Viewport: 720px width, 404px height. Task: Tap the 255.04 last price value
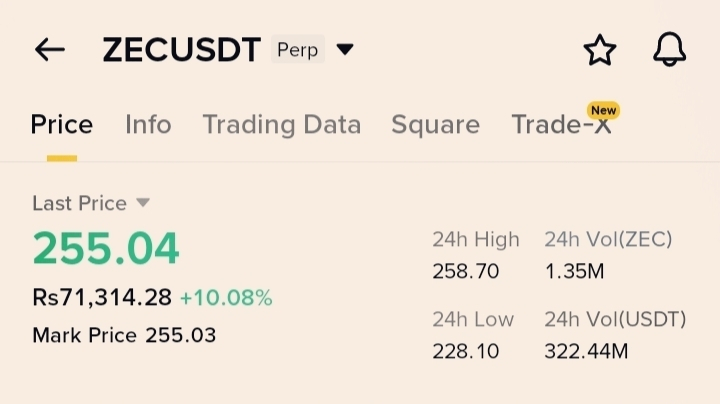click(x=106, y=248)
